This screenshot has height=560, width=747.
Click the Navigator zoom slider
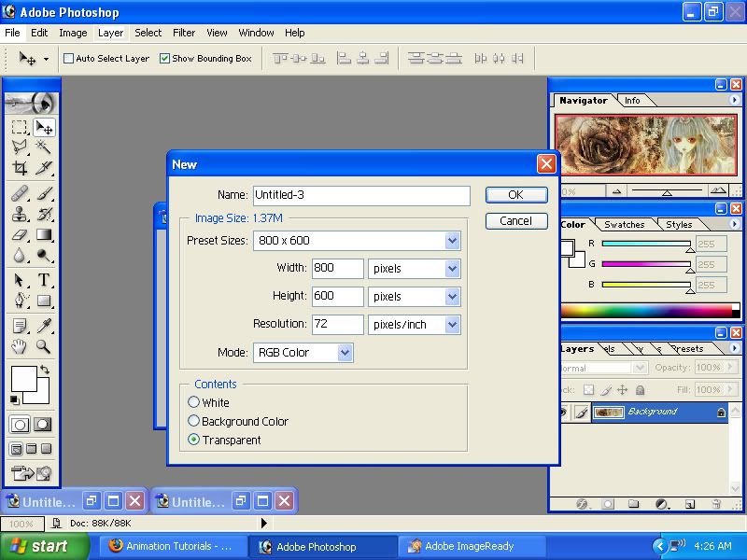click(667, 191)
